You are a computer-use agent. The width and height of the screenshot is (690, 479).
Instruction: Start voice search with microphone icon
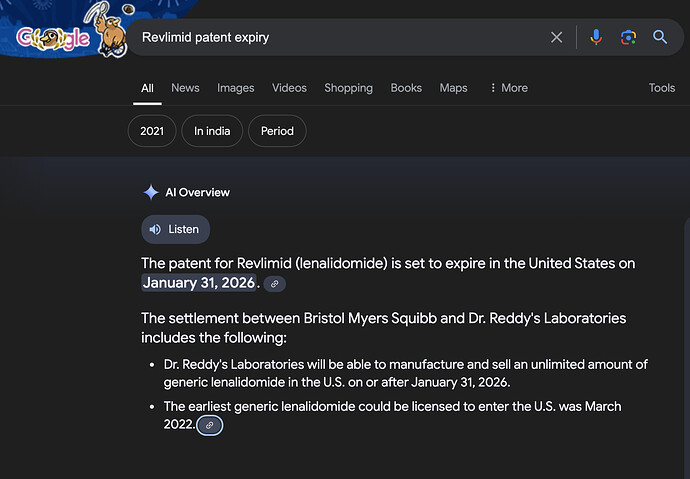[x=596, y=37]
